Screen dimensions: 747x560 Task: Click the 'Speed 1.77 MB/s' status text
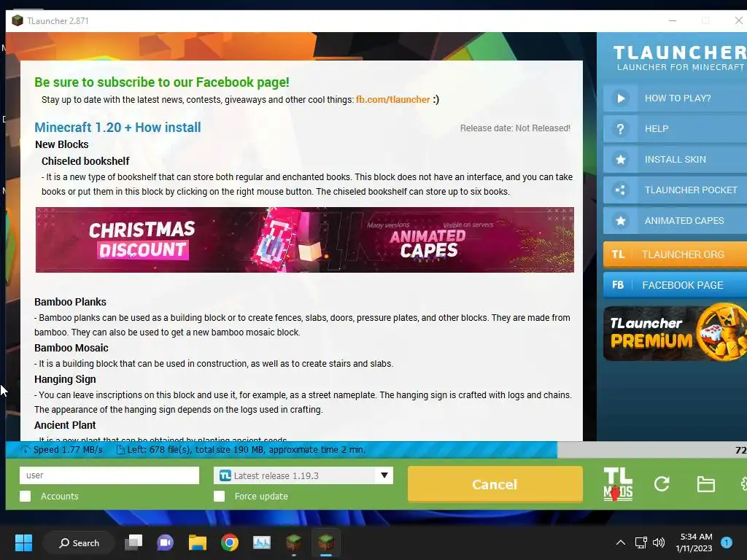click(x=68, y=449)
